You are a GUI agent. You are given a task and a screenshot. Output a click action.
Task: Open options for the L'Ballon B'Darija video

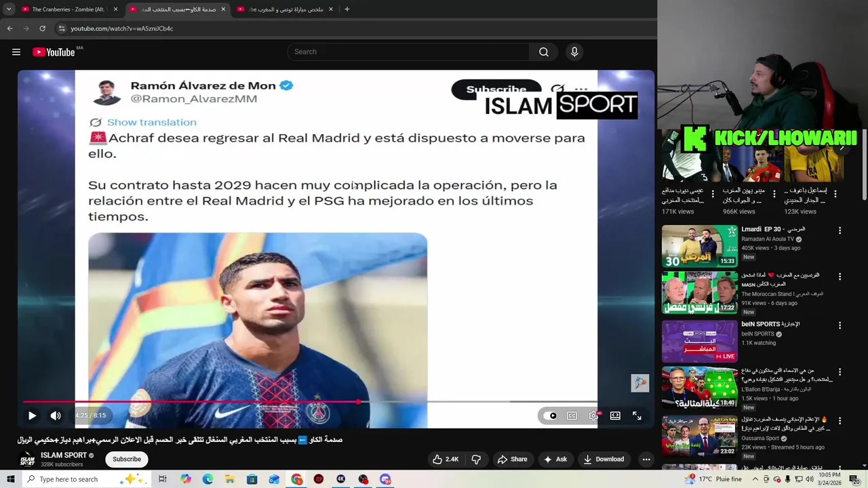840,372
